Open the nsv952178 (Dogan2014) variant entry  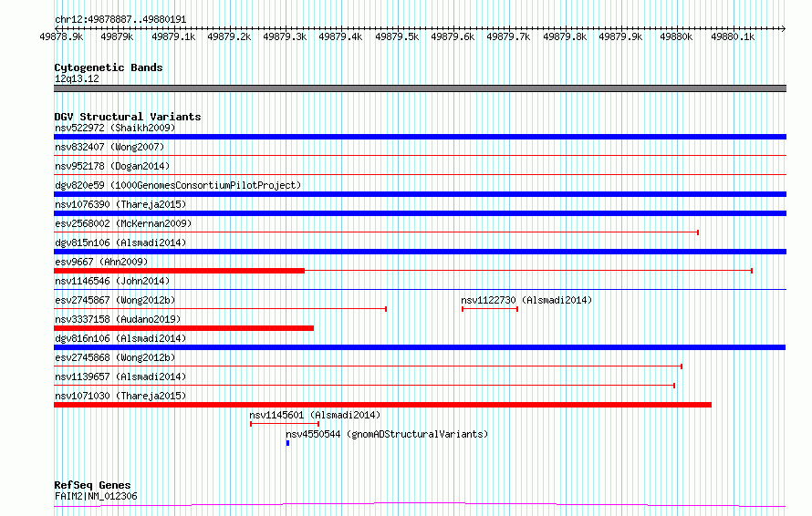pyautogui.click(x=112, y=166)
